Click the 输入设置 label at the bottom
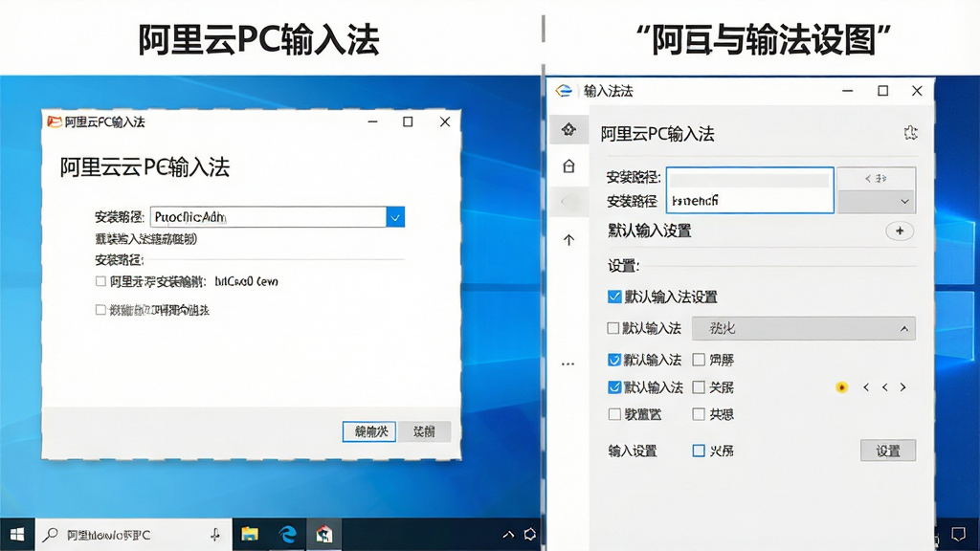Image resolution: width=980 pixels, height=551 pixels. (x=633, y=452)
